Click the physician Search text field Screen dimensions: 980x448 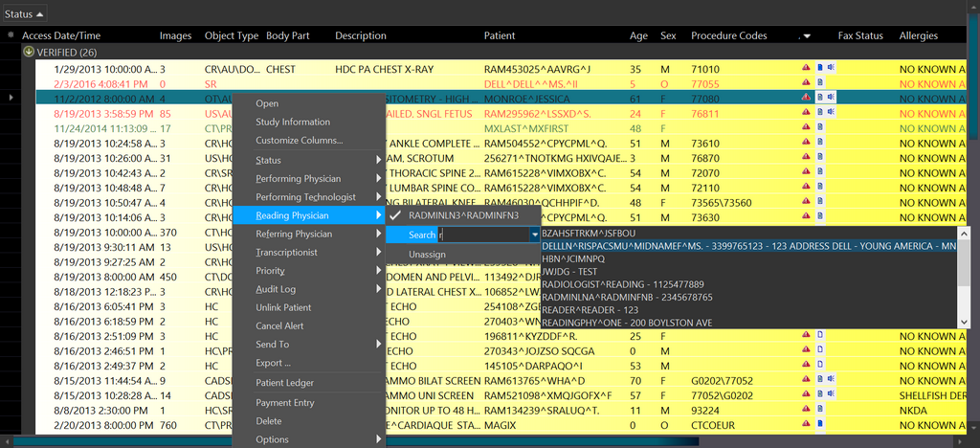[x=483, y=235]
